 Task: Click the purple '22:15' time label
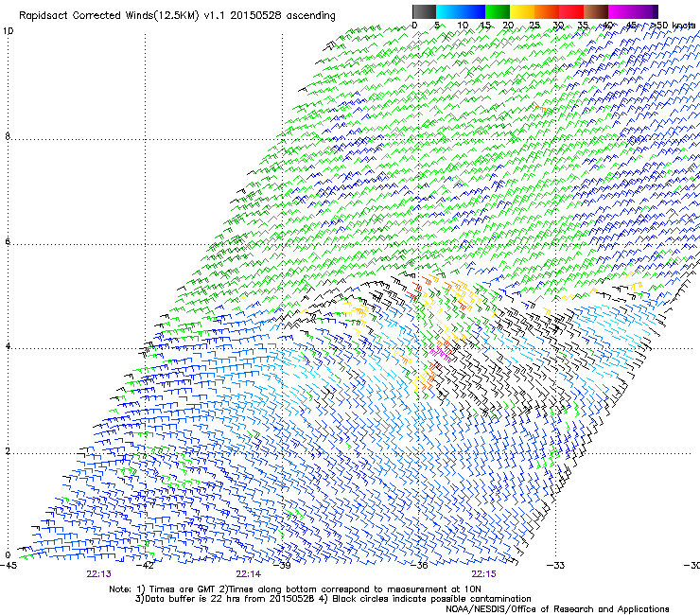pyautogui.click(x=484, y=574)
